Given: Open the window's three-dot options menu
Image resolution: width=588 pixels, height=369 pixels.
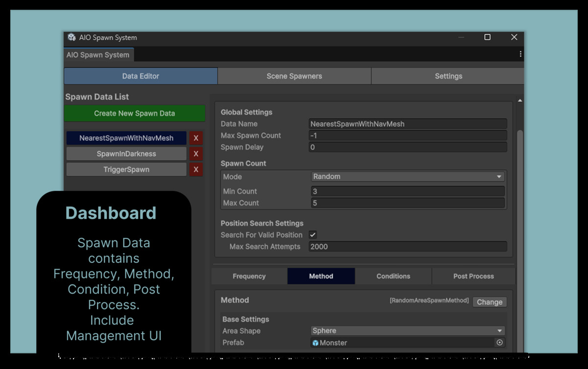Looking at the screenshot, I should point(520,54).
